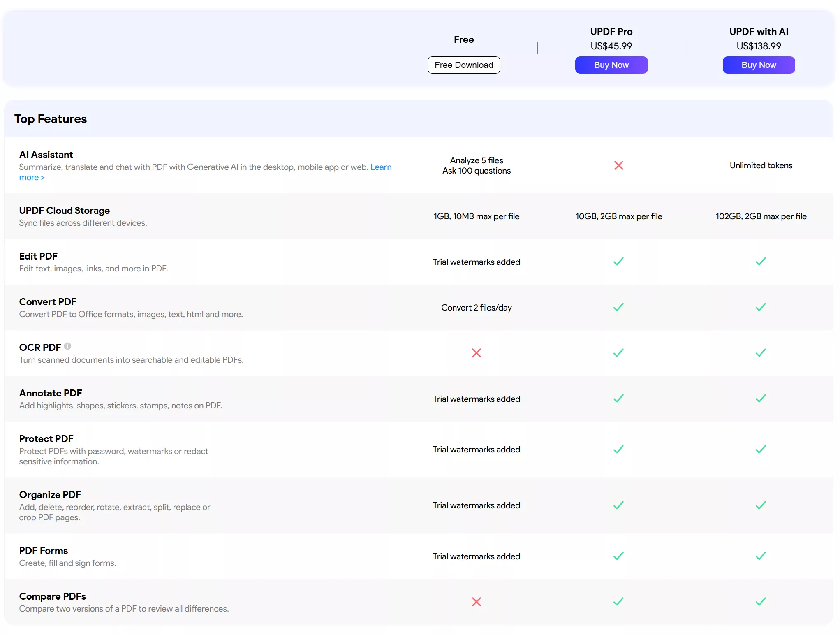Click OCR PDF checkmark under UPDF Pro

[x=618, y=353]
